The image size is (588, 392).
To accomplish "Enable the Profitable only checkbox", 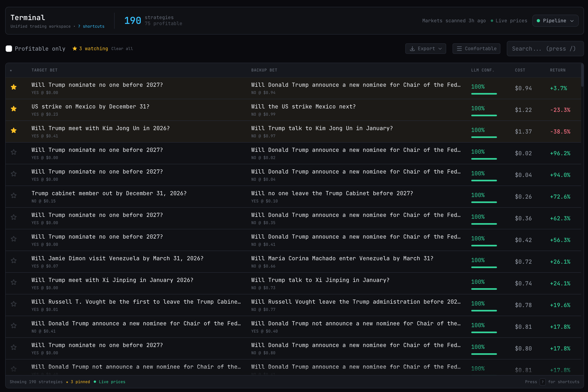I will click(9, 49).
